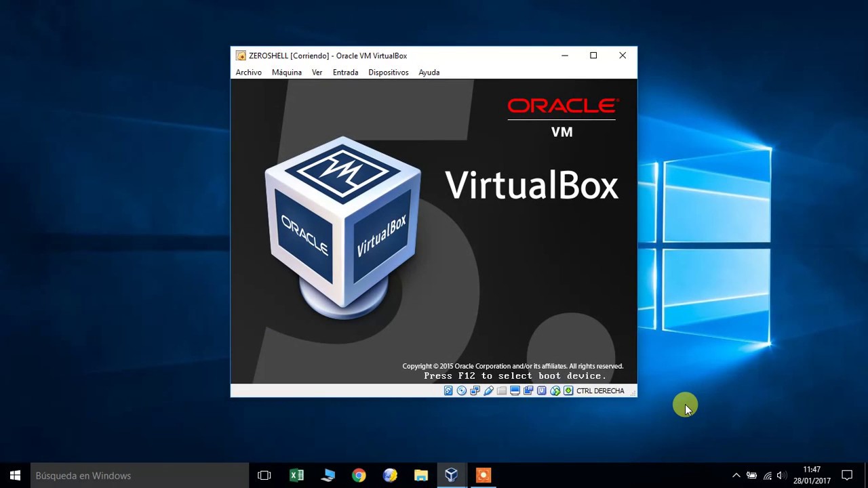Click the mouse integration status icon
The image size is (868, 488).
click(x=555, y=391)
